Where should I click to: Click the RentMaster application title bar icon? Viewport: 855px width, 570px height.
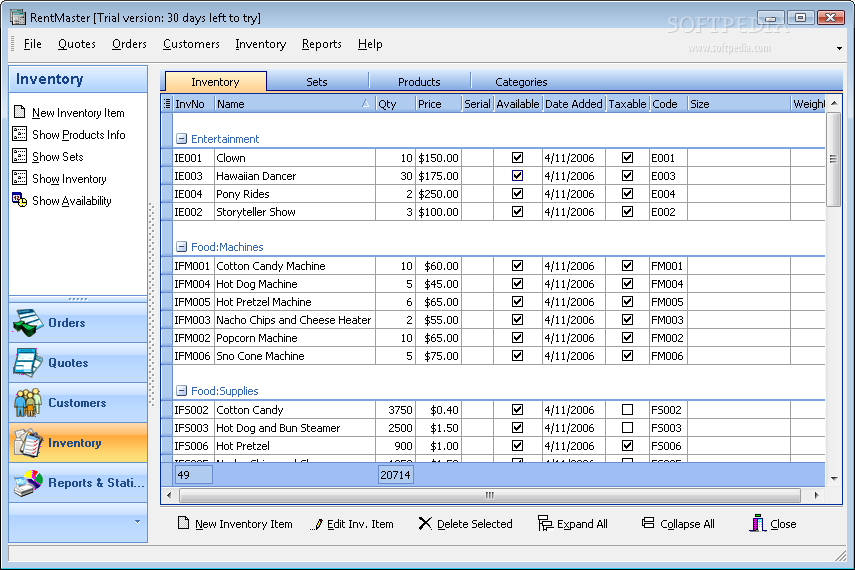tap(18, 17)
